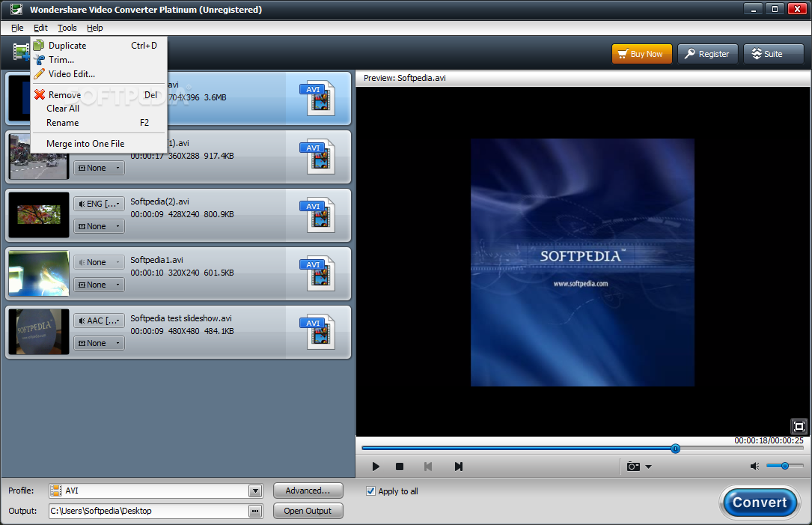Open the File menu
The width and height of the screenshot is (812, 525).
[x=17, y=28]
